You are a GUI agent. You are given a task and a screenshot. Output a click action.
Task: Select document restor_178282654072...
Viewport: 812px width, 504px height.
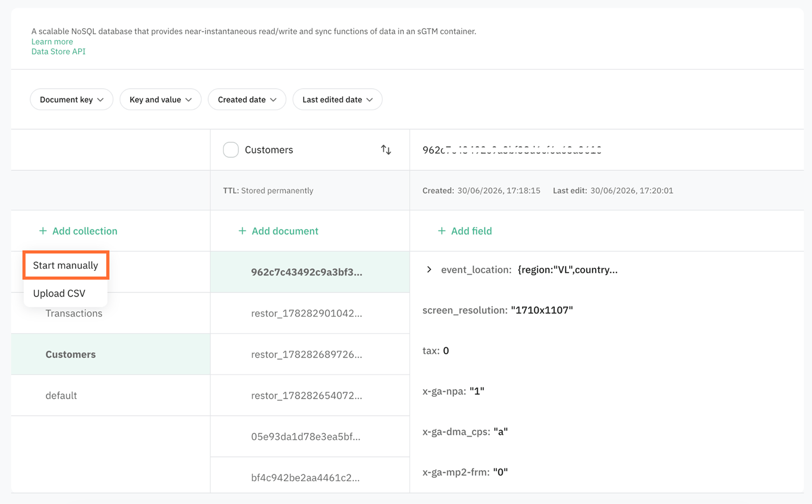pyautogui.click(x=310, y=395)
